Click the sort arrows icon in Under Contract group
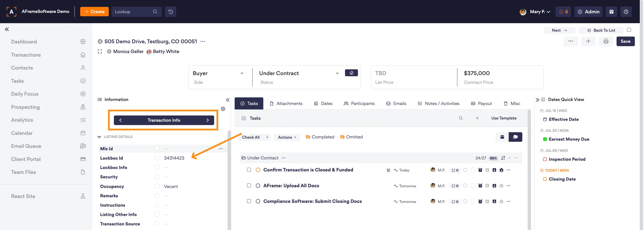 point(503,158)
